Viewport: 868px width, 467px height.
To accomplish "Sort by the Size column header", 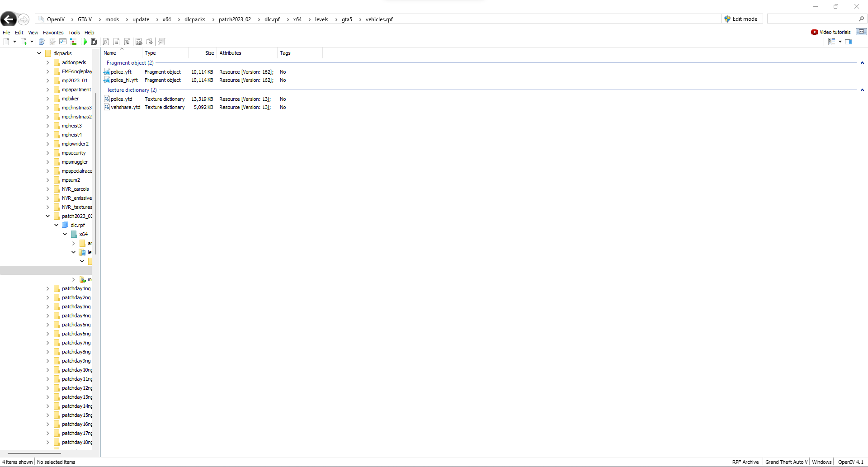I will pos(203,53).
